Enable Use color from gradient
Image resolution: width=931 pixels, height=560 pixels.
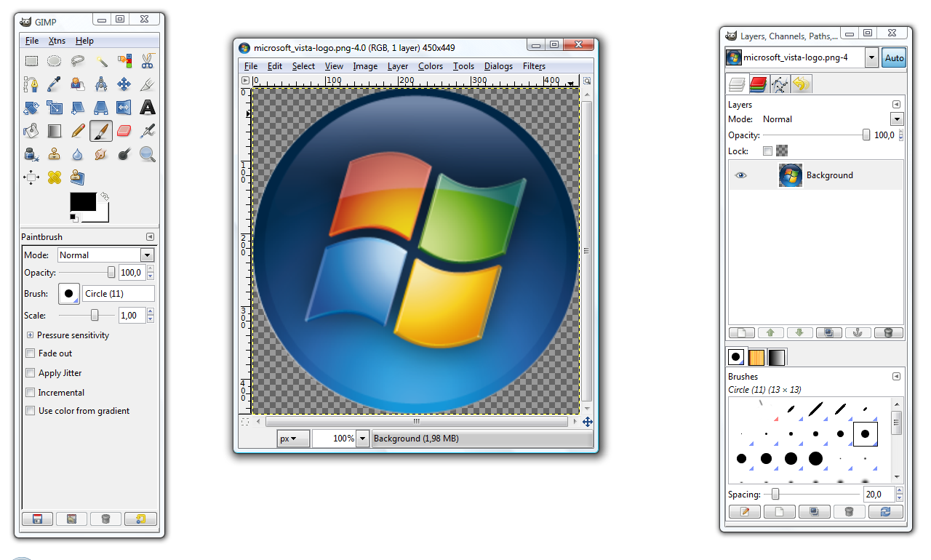[30, 411]
